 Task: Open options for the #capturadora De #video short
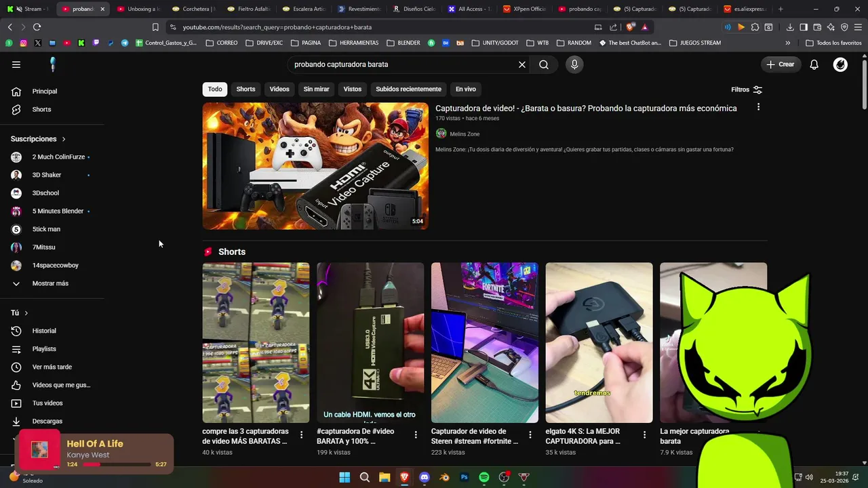click(416, 435)
